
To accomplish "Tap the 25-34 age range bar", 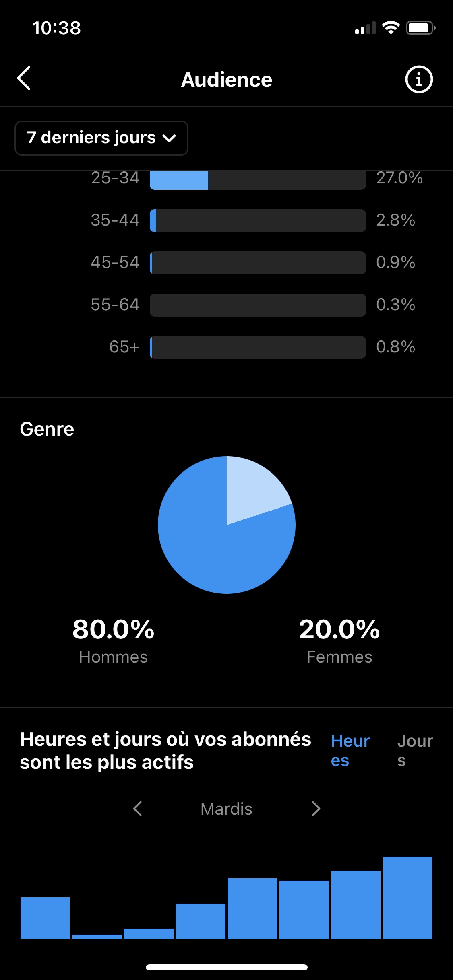I will [x=258, y=179].
